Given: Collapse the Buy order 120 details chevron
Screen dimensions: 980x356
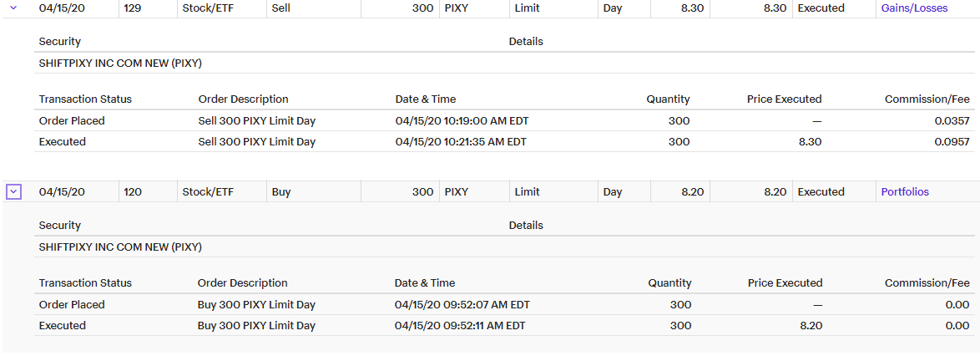Looking at the screenshot, I should [13, 191].
